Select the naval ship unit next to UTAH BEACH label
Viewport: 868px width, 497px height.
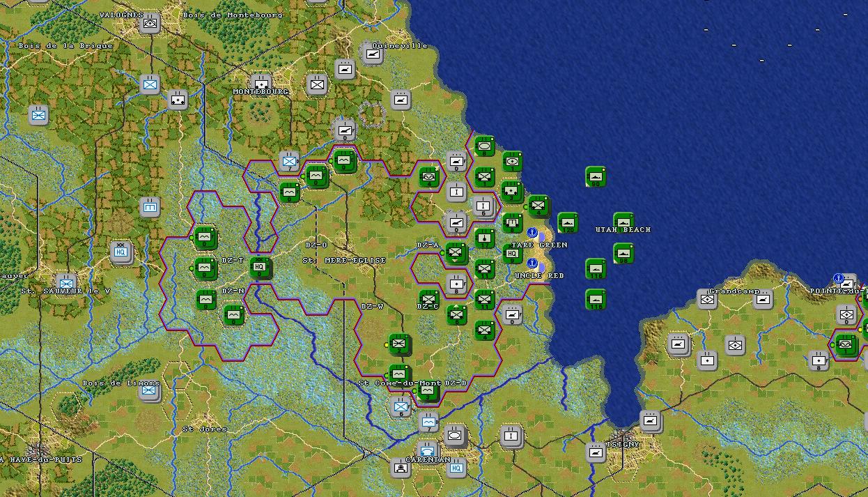pyautogui.click(x=623, y=222)
